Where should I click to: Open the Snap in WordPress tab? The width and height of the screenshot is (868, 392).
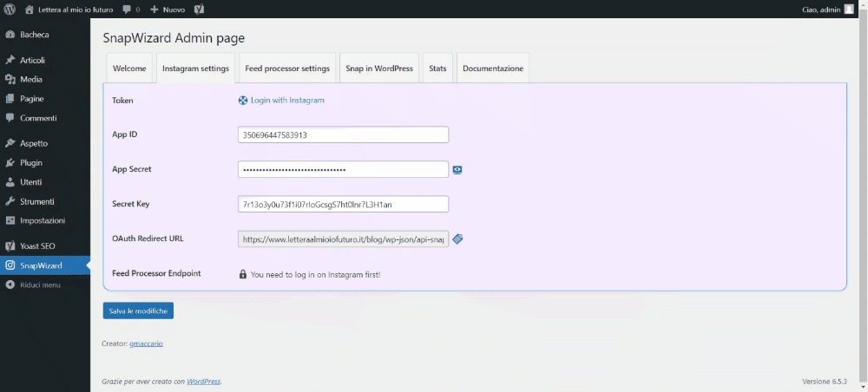tap(379, 69)
